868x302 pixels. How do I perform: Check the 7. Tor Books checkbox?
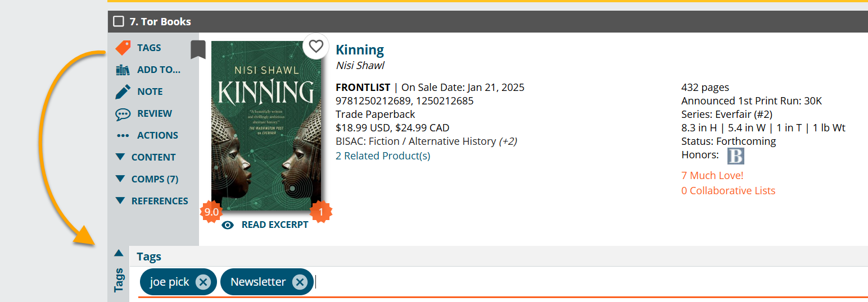click(x=119, y=21)
